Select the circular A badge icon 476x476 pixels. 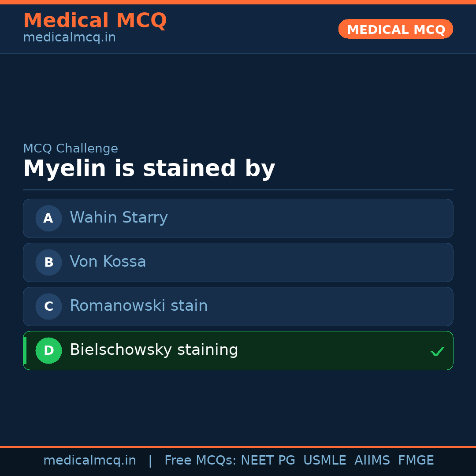(x=48, y=218)
